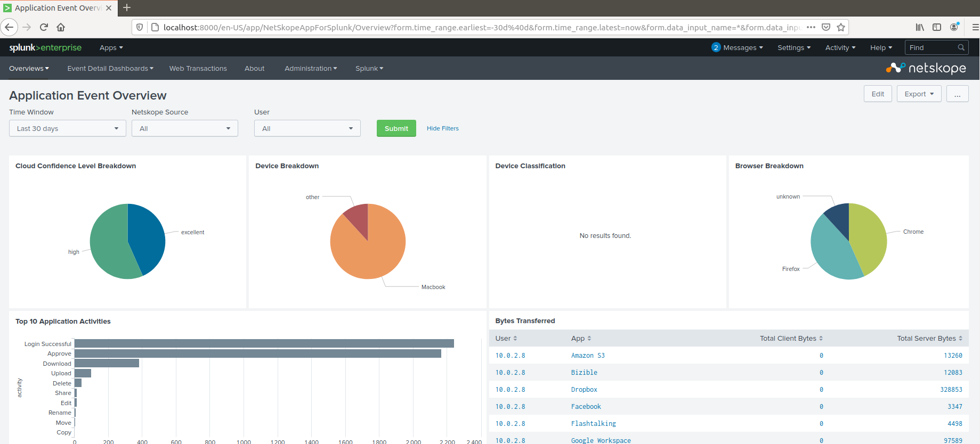The width and height of the screenshot is (980, 444).
Task: Click the browser back arrow
Action: coord(9,27)
